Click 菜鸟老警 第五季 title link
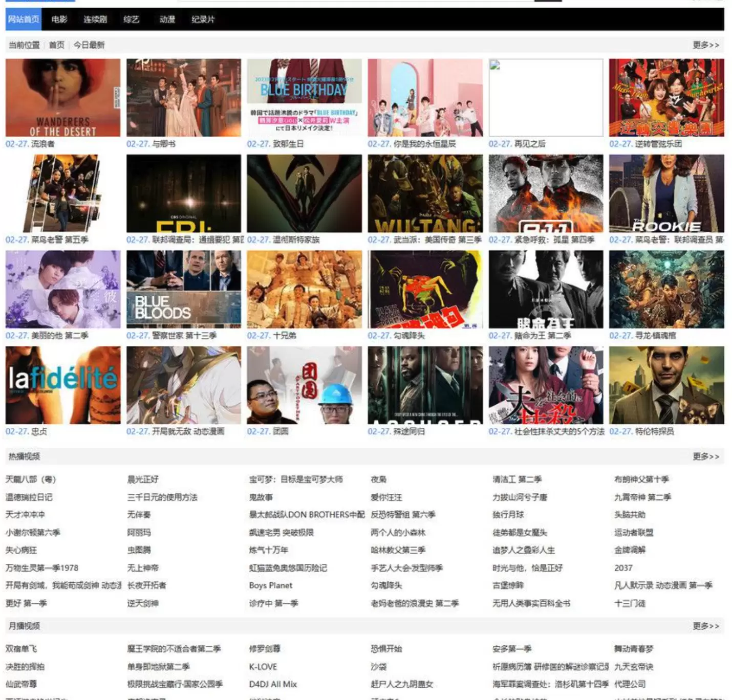This screenshot has height=700, width=732. [x=60, y=239]
